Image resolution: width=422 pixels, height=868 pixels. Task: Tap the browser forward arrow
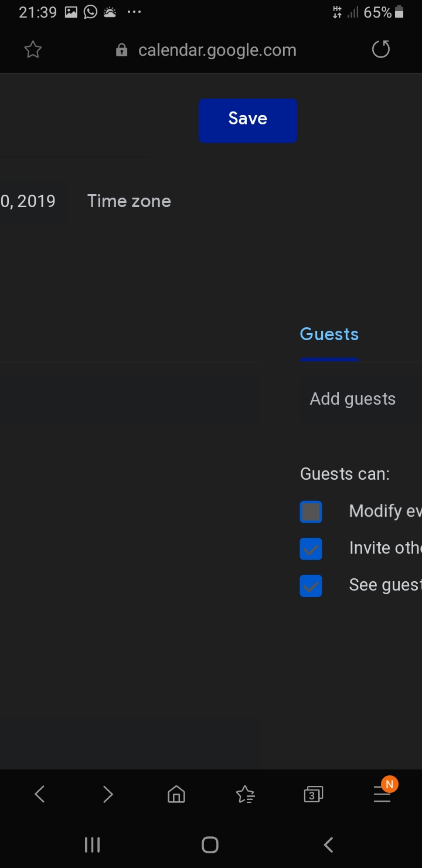(x=108, y=795)
